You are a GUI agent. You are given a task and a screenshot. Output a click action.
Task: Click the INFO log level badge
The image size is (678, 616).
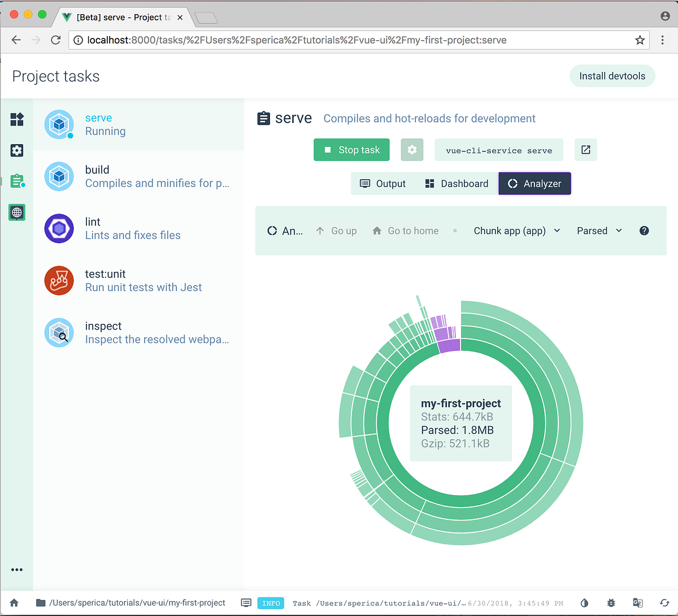tap(271, 603)
